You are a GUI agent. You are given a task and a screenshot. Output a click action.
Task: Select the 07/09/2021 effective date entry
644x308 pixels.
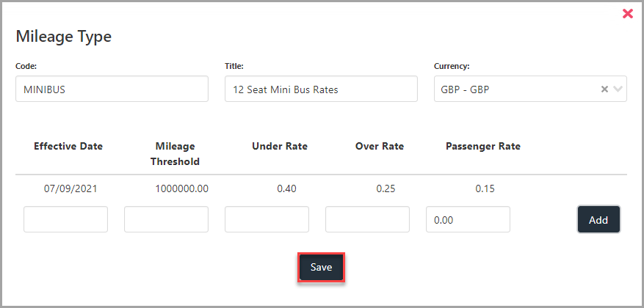[x=70, y=189]
